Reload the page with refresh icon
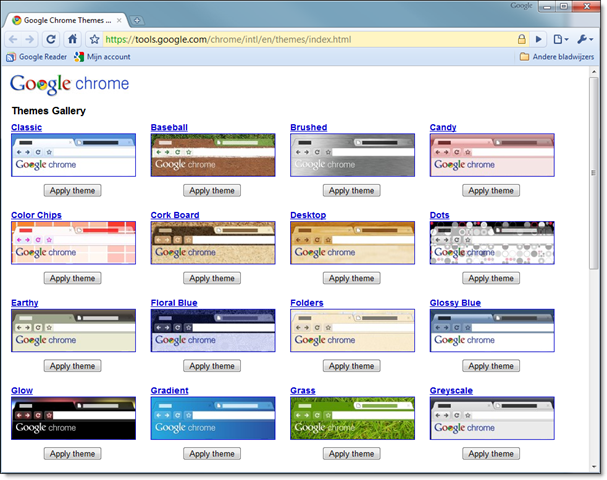 51,39
